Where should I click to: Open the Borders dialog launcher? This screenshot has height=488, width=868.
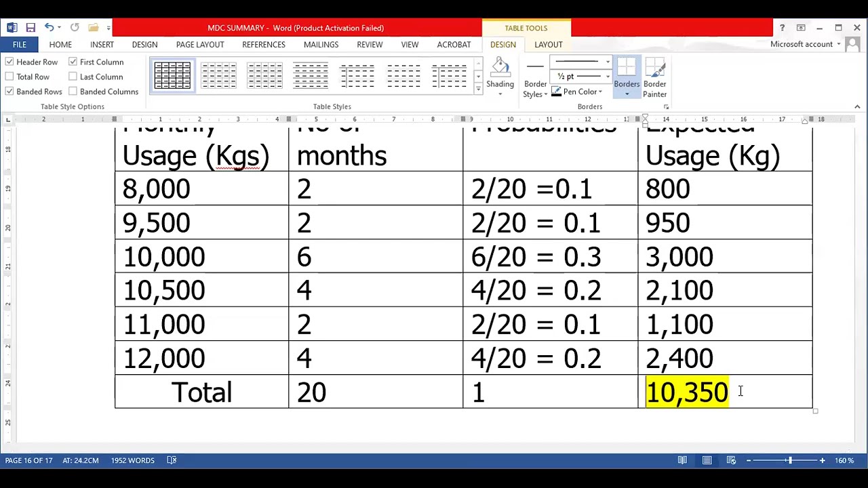coord(666,107)
